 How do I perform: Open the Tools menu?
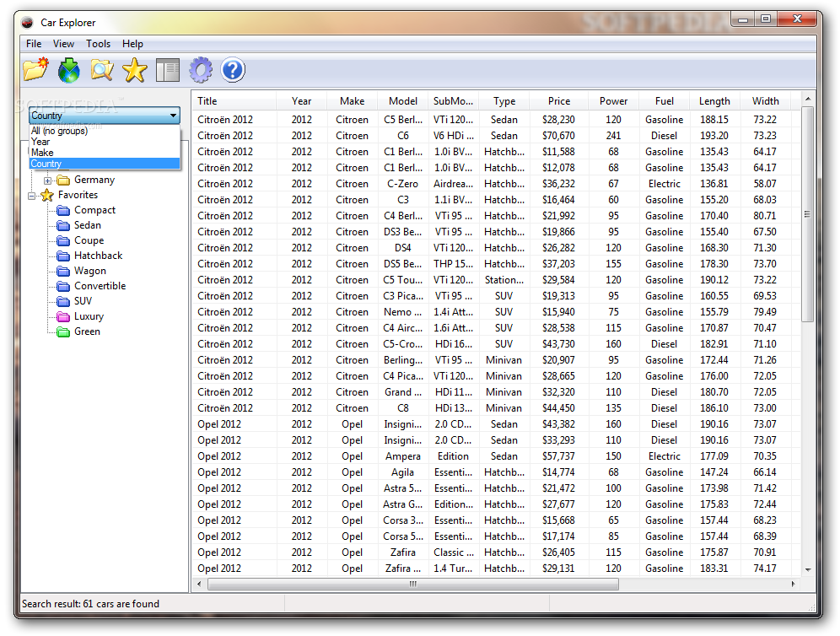98,44
